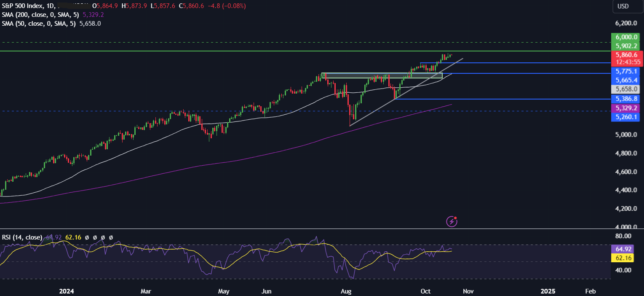Click the 5,000.0 price axis tick
The height and width of the screenshot is (296, 644).
click(x=626, y=135)
